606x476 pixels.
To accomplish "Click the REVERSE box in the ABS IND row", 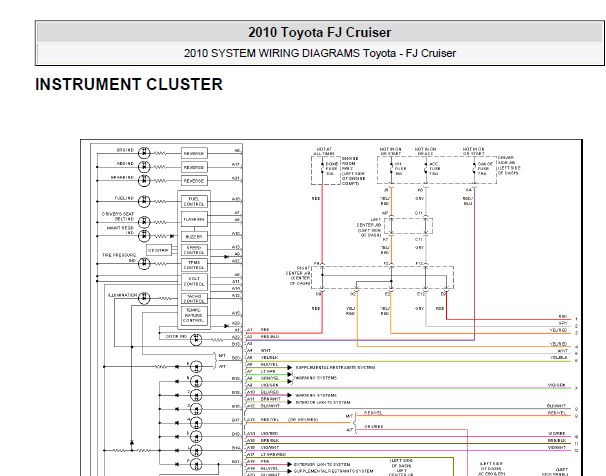I will click(194, 167).
